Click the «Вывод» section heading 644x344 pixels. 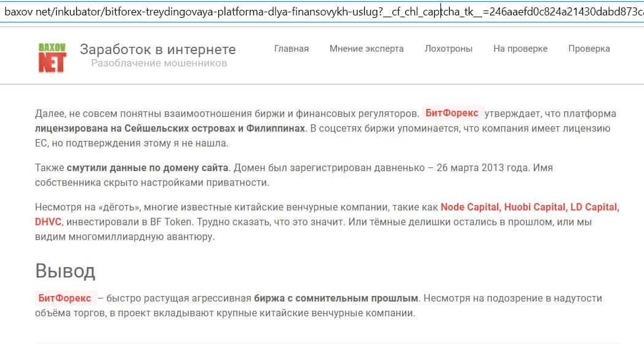(65, 270)
